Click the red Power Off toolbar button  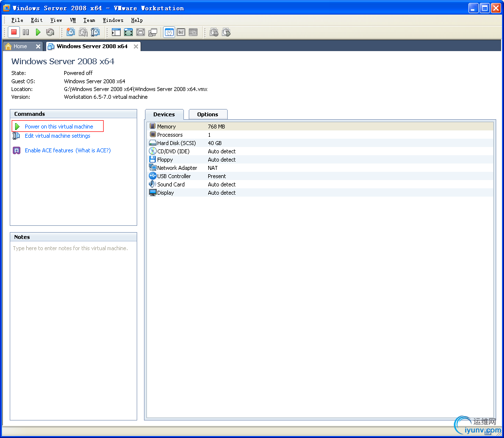(x=14, y=32)
